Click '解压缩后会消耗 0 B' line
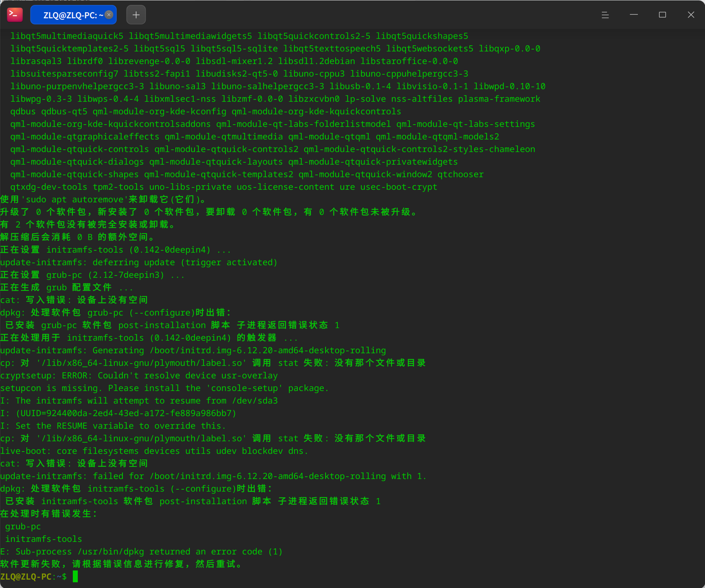This screenshot has height=588, width=705. pyautogui.click(x=77, y=237)
